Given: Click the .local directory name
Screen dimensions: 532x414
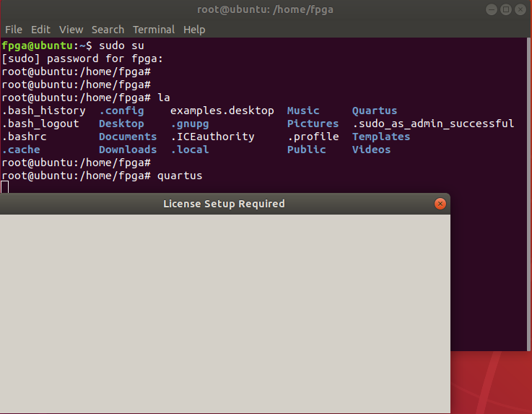Looking at the screenshot, I should tap(189, 150).
